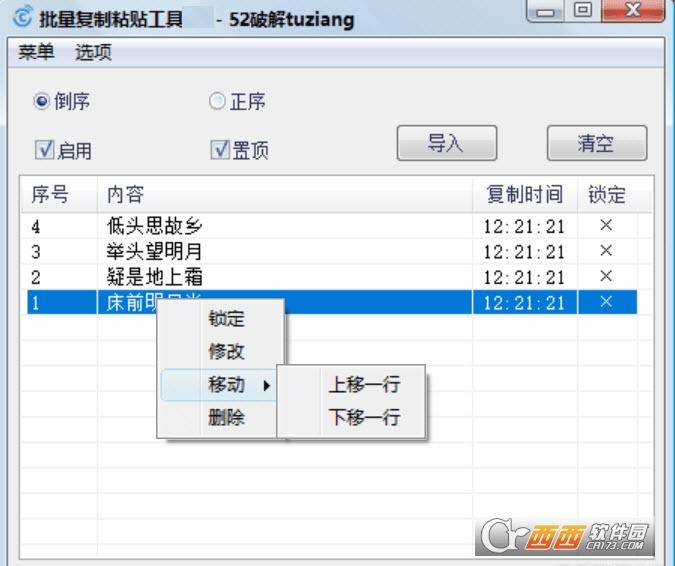Click the 复制时间 column header
Viewport: 675px width, 566px height.
524,194
